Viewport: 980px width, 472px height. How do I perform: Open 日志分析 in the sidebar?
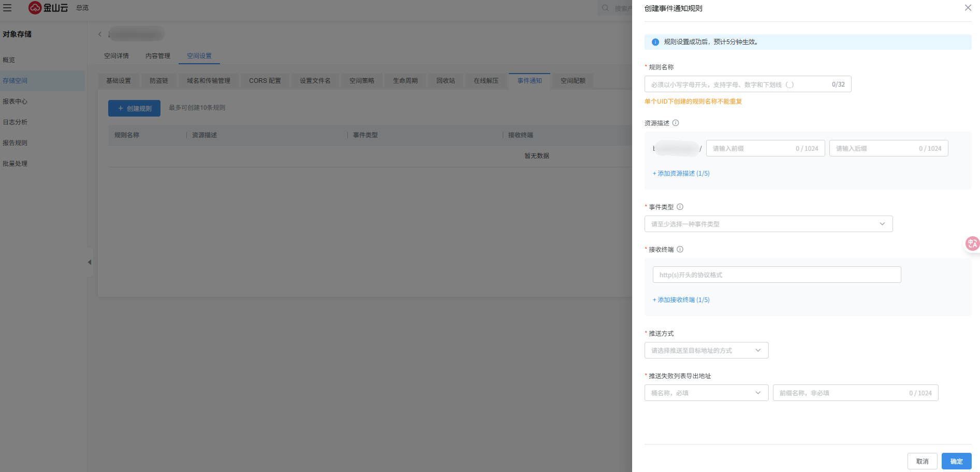point(42,122)
